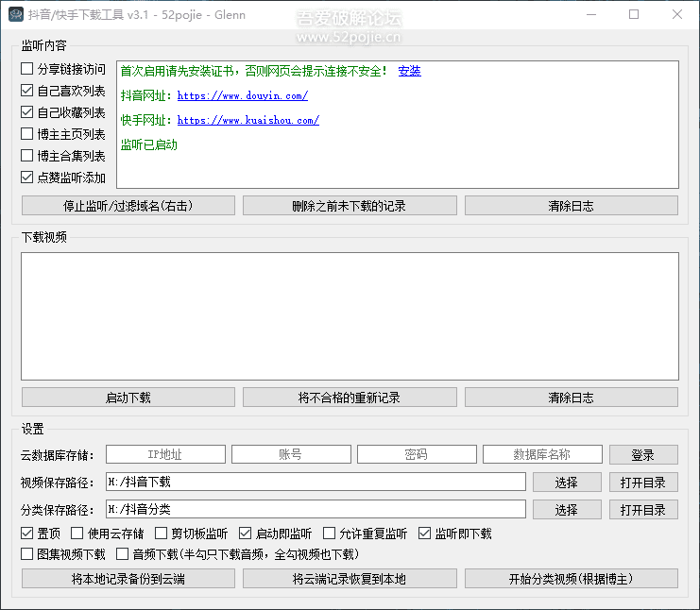Viewport: 700px width, 610px height.
Task: Open the https://www.douyin.com/ link
Action: pos(243,95)
